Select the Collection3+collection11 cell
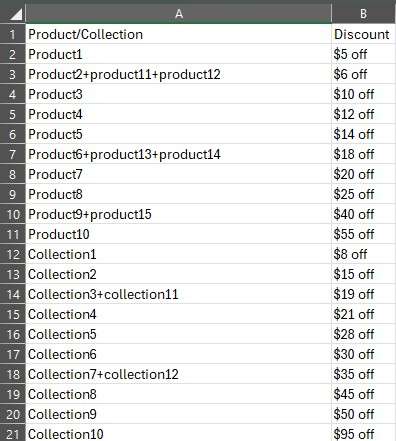The image size is (396, 441). [x=179, y=294]
